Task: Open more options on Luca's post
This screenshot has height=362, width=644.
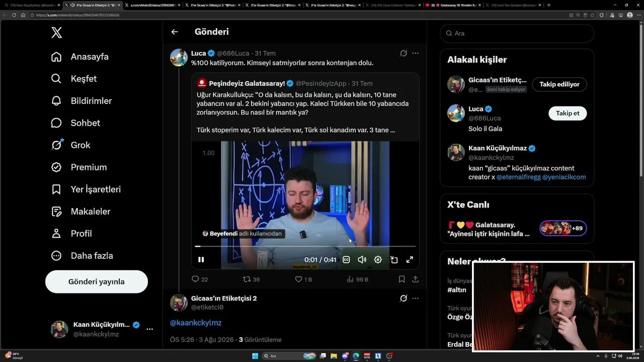Action: point(415,53)
